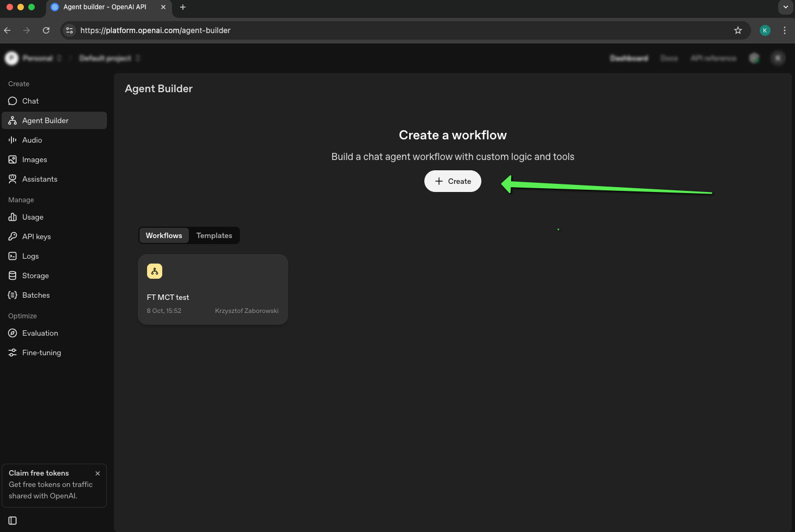This screenshot has height=532, width=795.
Task: Open Fine-tuning settings
Action: point(41,352)
